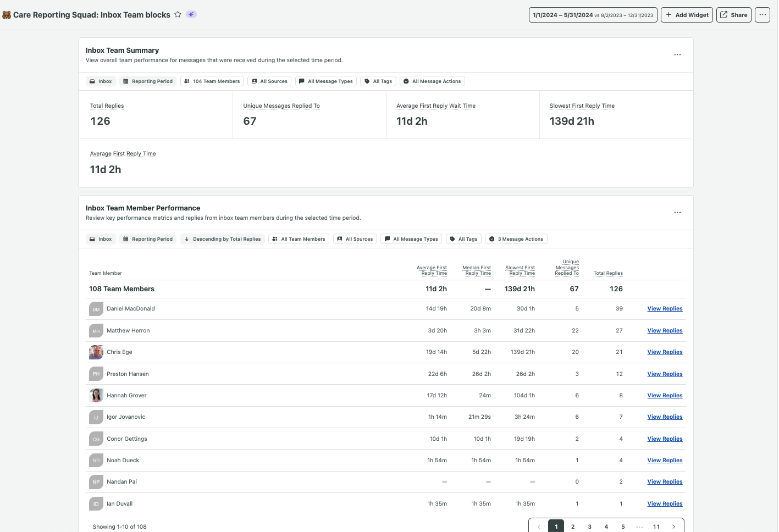Select All Message Types filter in summary widget

point(325,81)
